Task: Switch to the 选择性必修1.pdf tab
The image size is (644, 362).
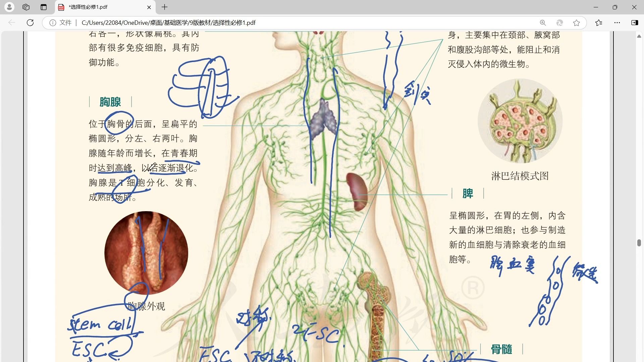Action: tap(105, 7)
